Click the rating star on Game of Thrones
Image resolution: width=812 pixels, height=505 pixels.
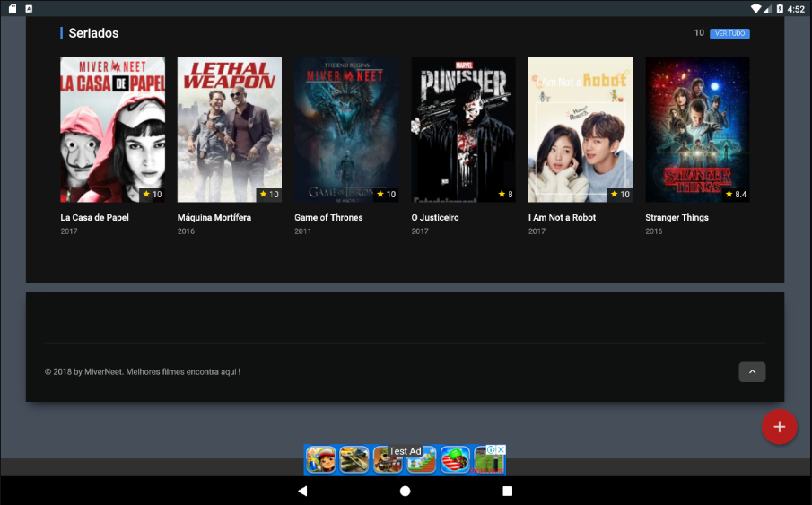380,195
